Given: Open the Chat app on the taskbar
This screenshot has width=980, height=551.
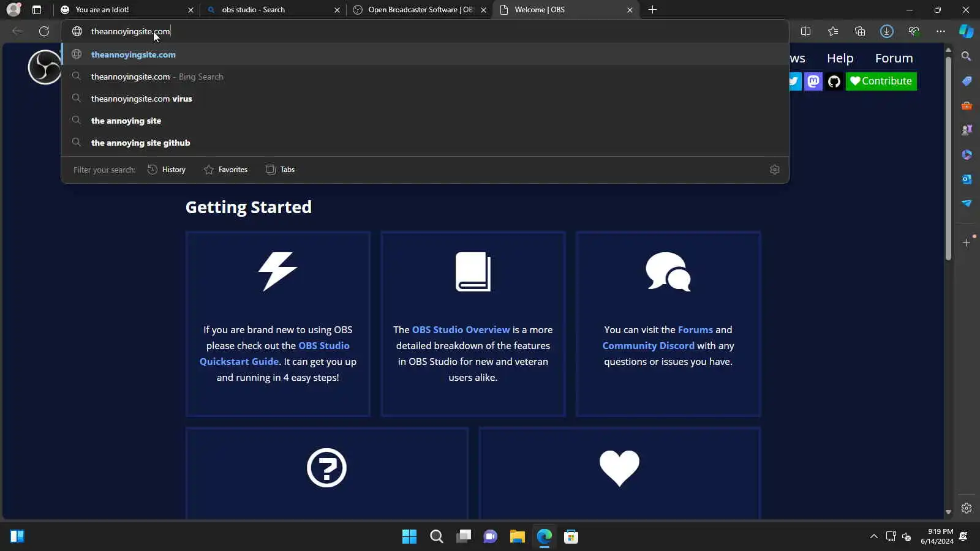Looking at the screenshot, I should 490,537.
